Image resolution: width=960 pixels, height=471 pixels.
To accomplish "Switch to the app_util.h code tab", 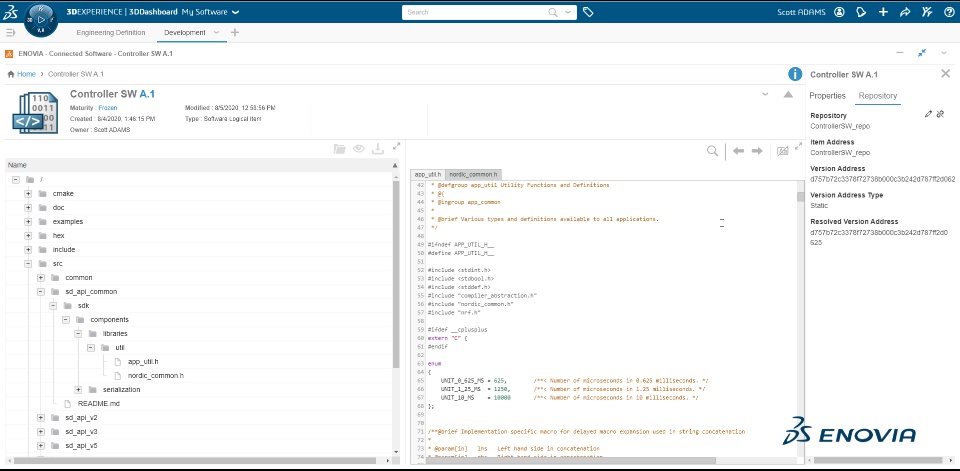I will [x=427, y=175].
